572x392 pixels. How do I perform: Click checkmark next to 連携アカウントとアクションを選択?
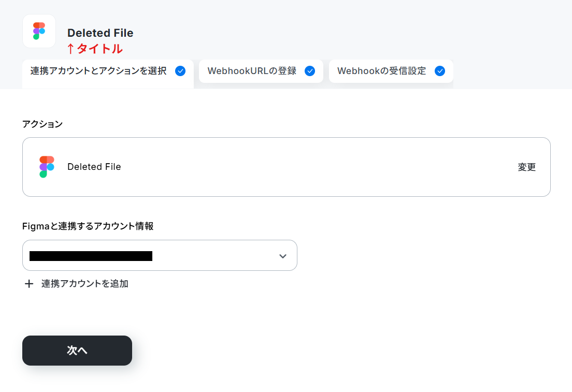click(180, 71)
